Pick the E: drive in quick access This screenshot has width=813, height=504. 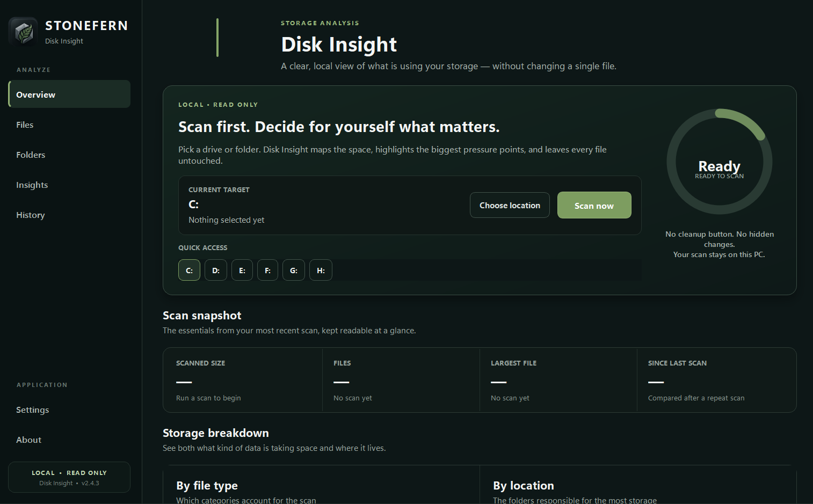[x=242, y=270]
